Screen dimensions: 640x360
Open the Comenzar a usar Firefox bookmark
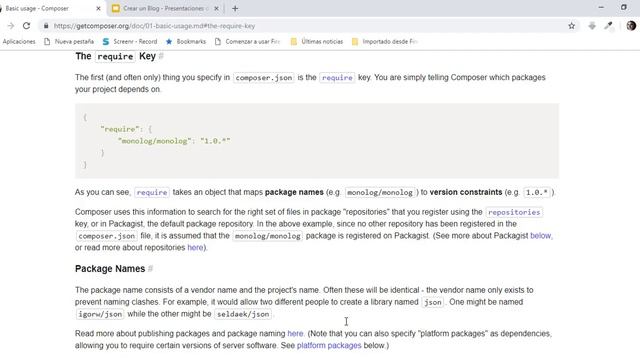point(247,42)
